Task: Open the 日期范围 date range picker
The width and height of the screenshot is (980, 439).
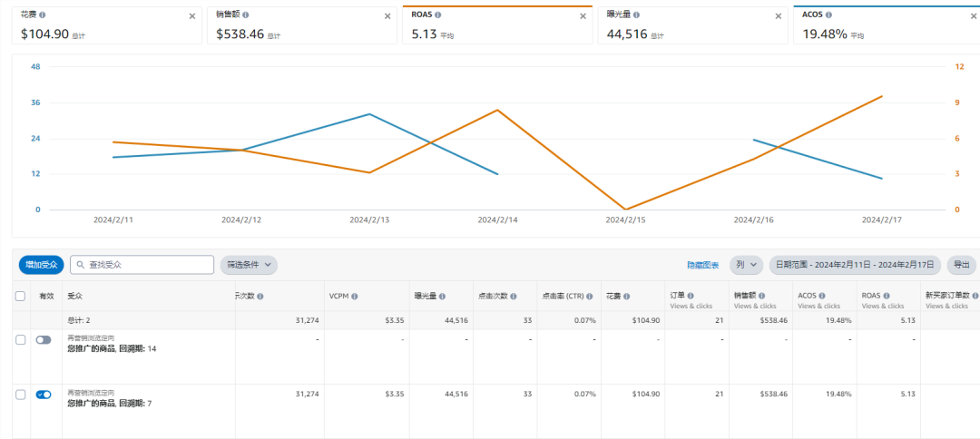Action: [x=854, y=265]
